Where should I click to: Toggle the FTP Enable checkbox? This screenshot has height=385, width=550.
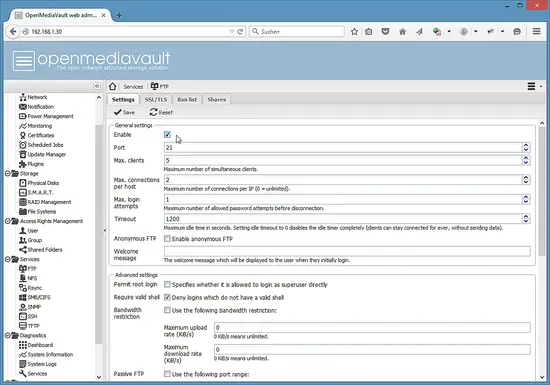coord(167,134)
